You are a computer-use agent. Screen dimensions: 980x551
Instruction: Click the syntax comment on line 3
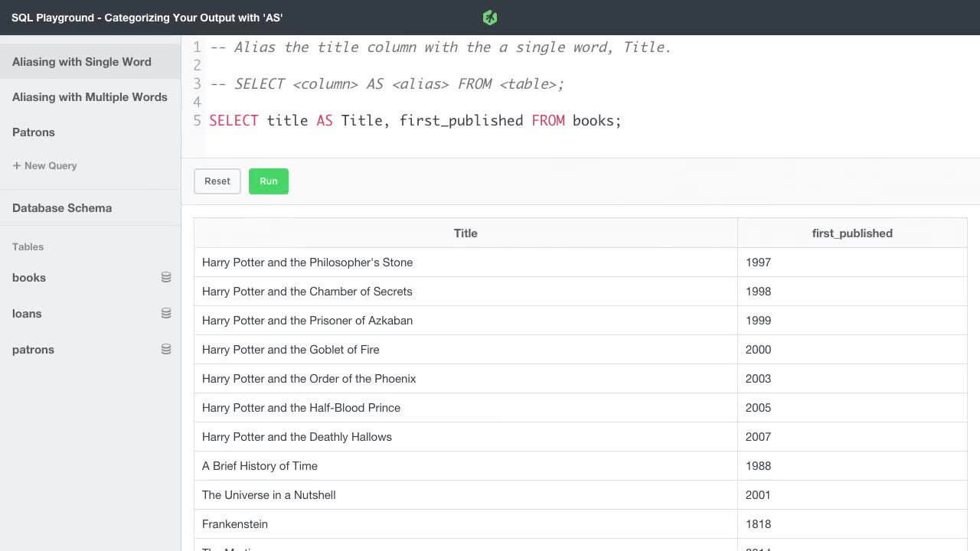click(x=387, y=84)
